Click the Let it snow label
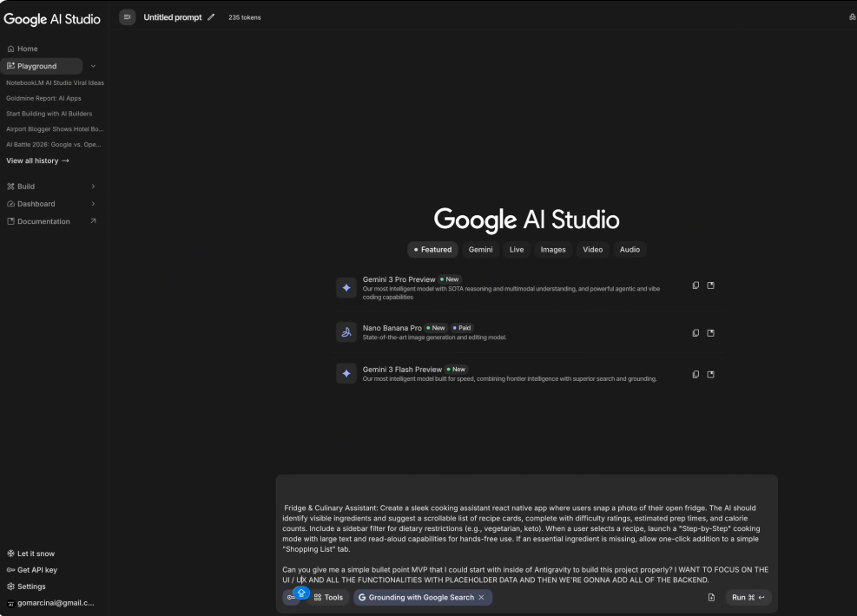This screenshot has width=857, height=616. (36, 554)
